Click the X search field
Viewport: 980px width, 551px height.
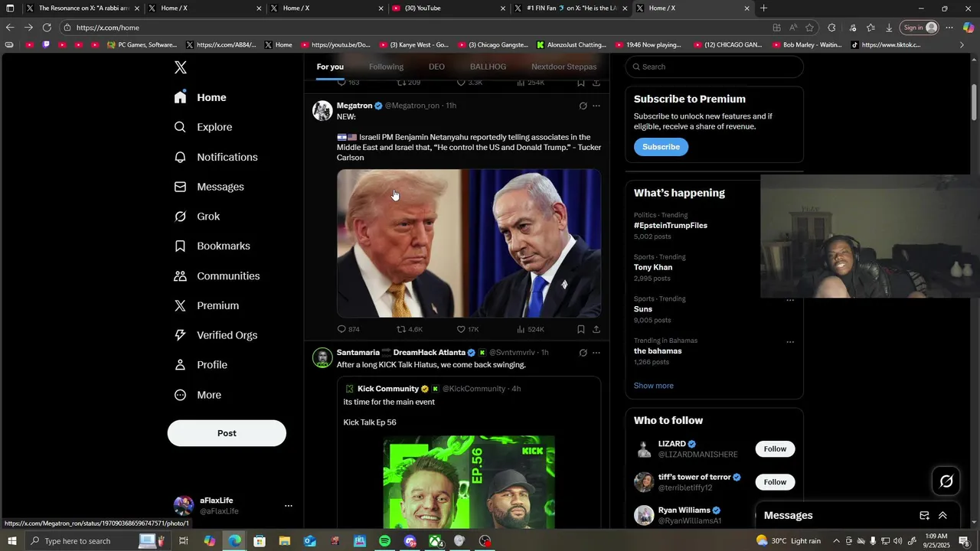pos(714,67)
